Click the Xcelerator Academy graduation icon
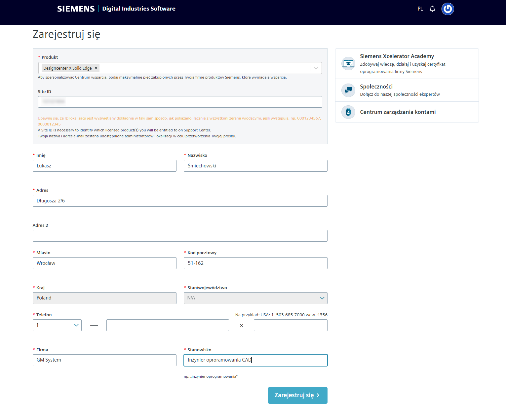This screenshot has height=420, width=506. point(348,63)
